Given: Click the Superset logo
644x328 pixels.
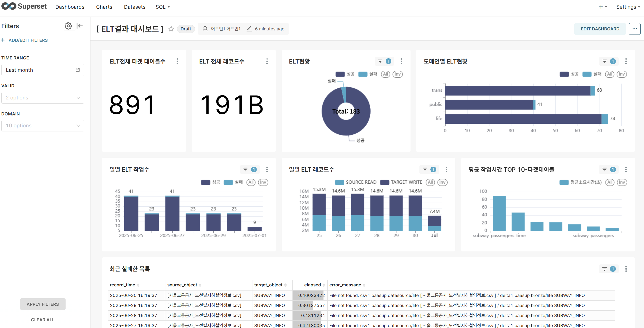Looking at the screenshot, I should click(x=24, y=6).
